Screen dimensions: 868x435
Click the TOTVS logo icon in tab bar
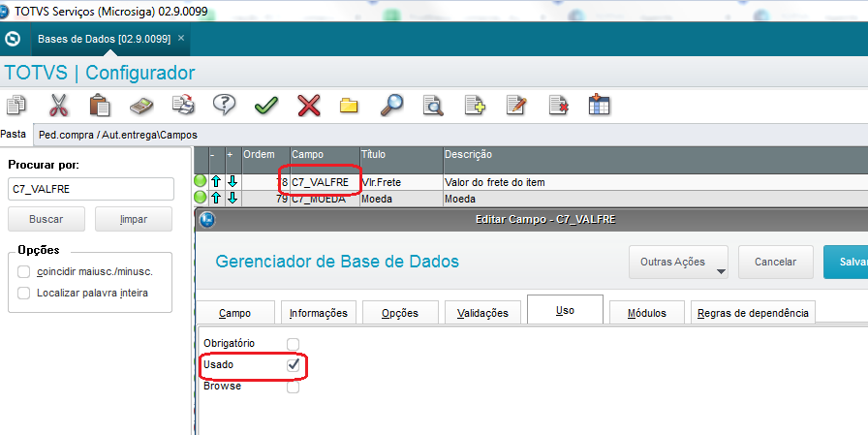click(x=13, y=39)
